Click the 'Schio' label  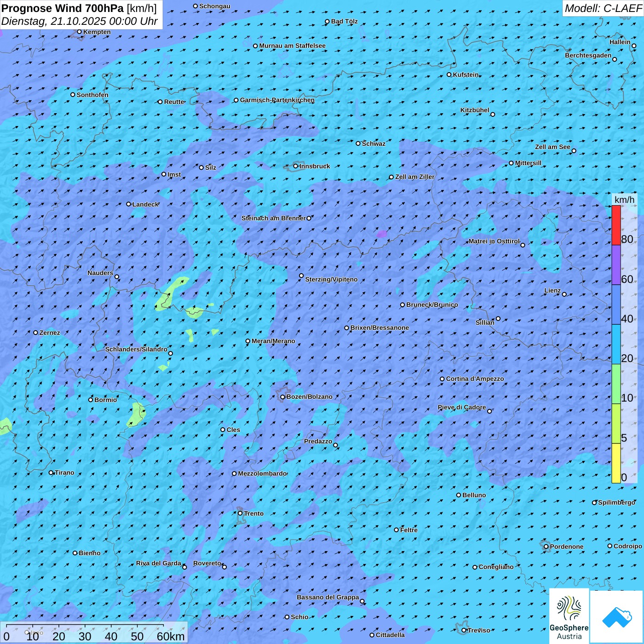(299, 617)
